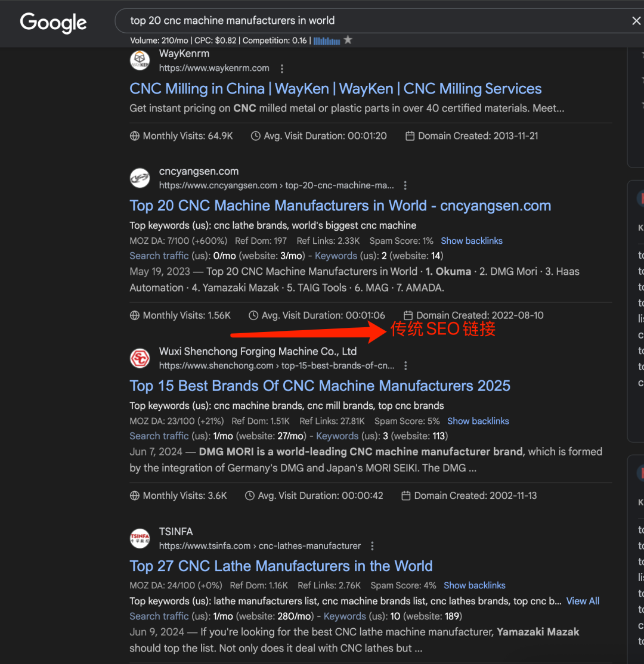Image resolution: width=644 pixels, height=664 pixels.
Task: Show backlinks for TSINFA result
Action: coord(475,585)
